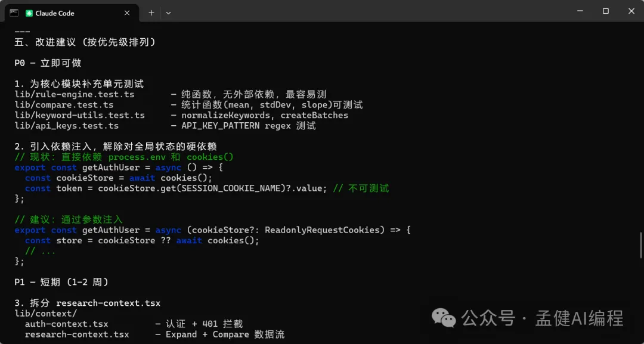Image resolution: width=644 pixels, height=344 pixels.
Task: Click the terminal window icon in title bar
Action: click(x=14, y=13)
